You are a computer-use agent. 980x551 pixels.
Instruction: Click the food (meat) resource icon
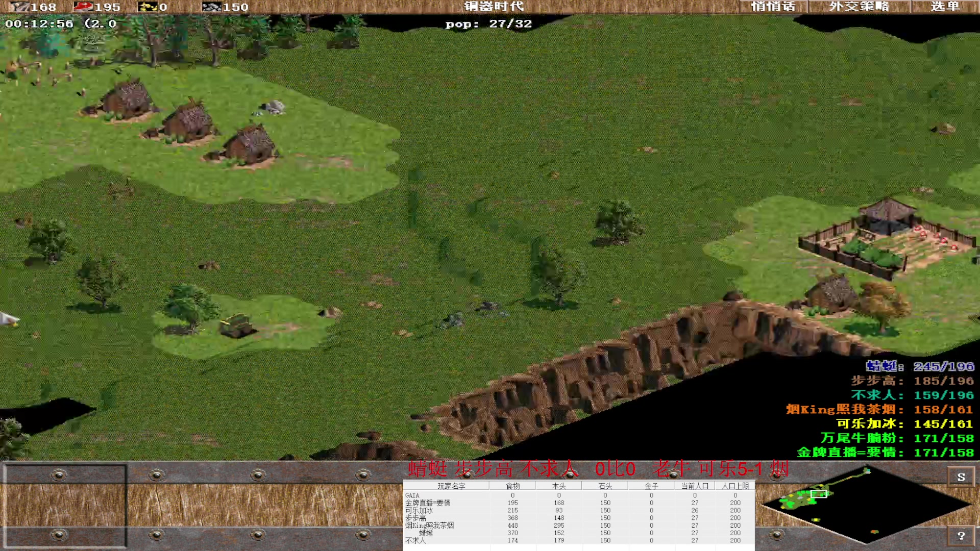[x=83, y=7]
